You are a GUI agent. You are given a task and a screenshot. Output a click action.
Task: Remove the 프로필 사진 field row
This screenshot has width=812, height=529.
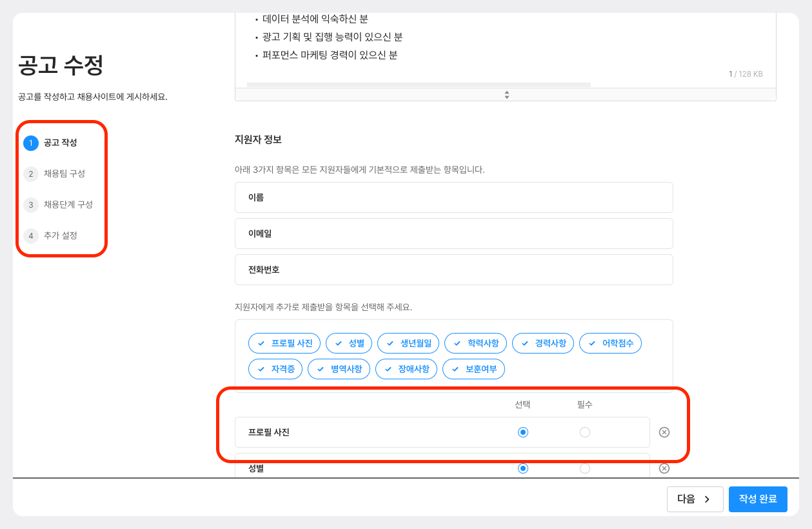pyautogui.click(x=664, y=432)
